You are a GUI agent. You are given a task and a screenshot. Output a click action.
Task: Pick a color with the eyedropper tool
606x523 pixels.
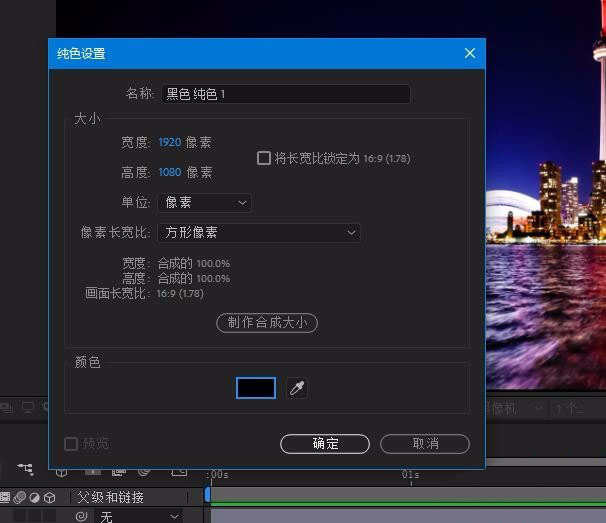tap(296, 388)
